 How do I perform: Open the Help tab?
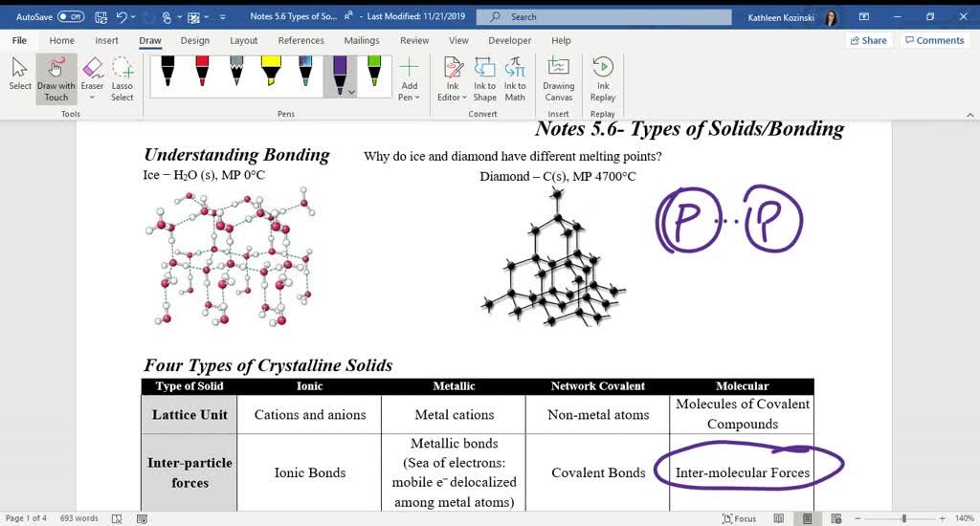pyautogui.click(x=561, y=40)
